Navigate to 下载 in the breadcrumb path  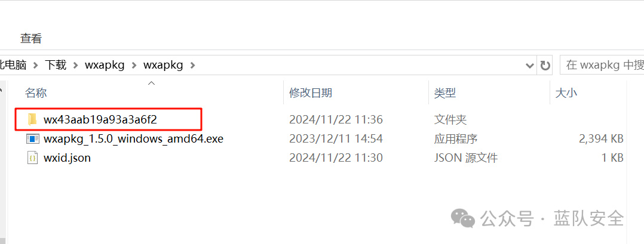(x=56, y=65)
